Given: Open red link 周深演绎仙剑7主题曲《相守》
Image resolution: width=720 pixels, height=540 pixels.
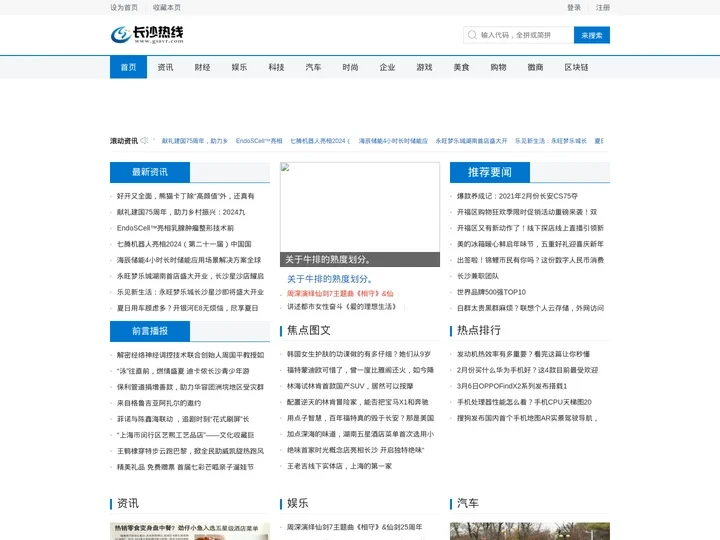Looking at the screenshot, I should (x=340, y=293).
